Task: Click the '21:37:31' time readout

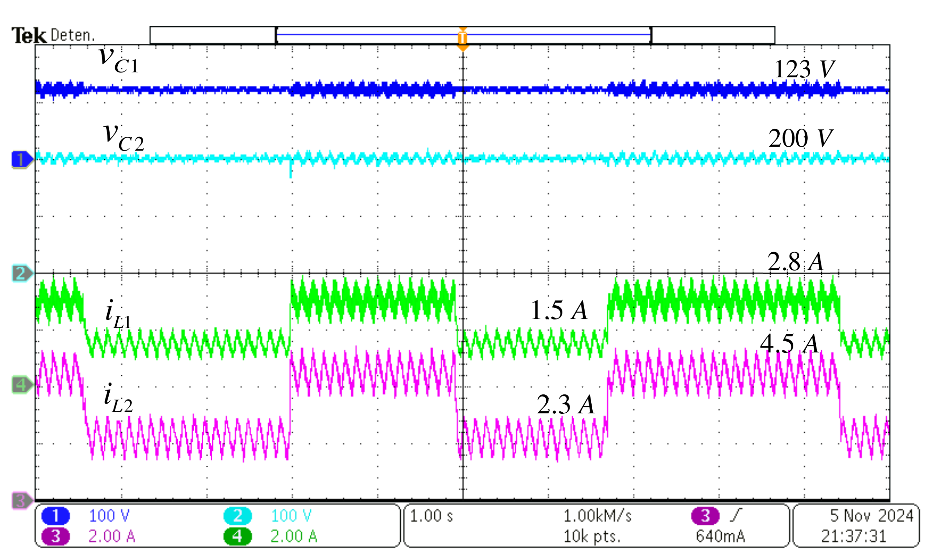Action: [x=854, y=536]
